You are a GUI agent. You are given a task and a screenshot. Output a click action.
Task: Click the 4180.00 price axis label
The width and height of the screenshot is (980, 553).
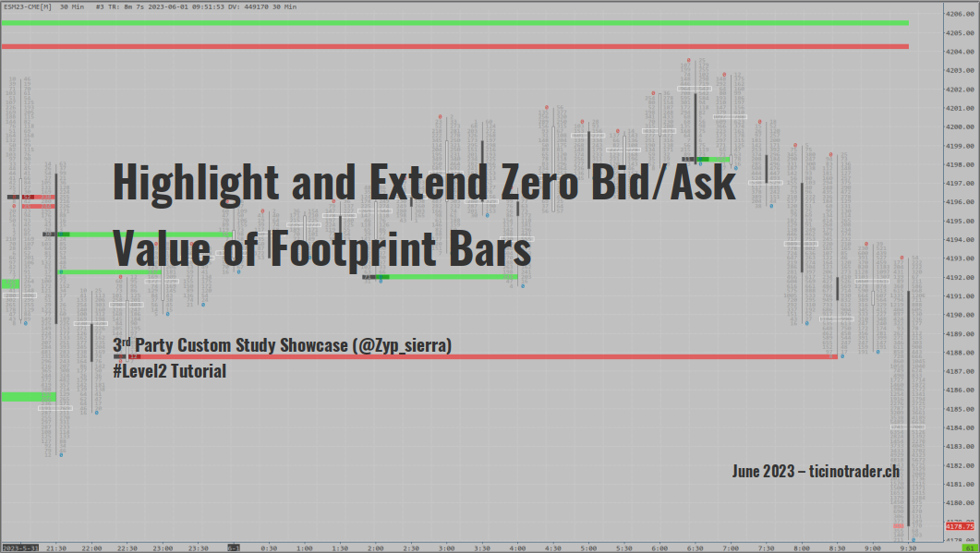coord(960,503)
